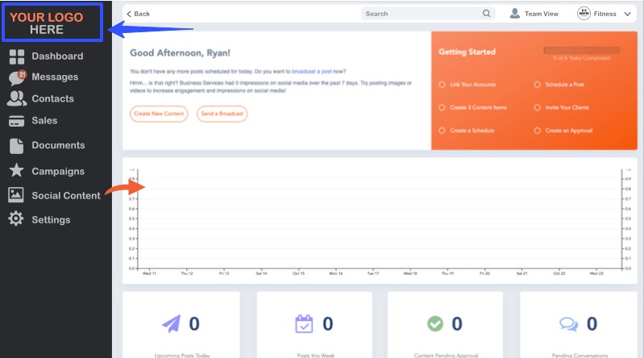Tick the Create an Approval task
The height and width of the screenshot is (358, 644).
click(538, 131)
